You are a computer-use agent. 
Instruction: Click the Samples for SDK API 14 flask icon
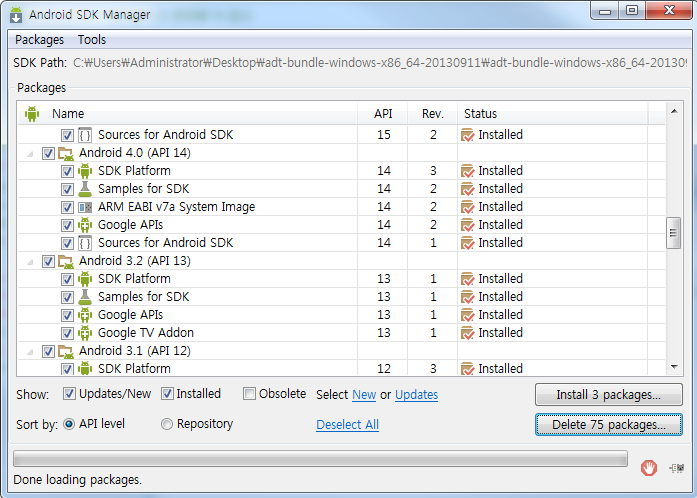(x=85, y=189)
